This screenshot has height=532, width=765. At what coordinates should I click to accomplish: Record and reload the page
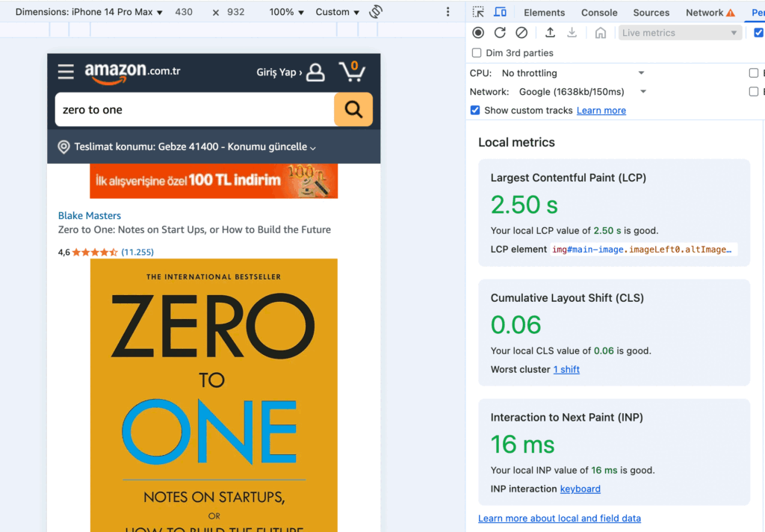[500, 33]
